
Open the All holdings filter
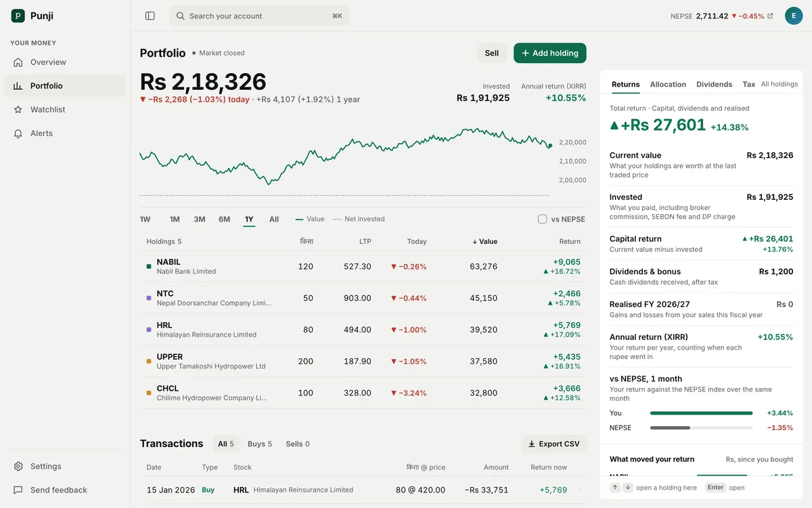point(780,85)
